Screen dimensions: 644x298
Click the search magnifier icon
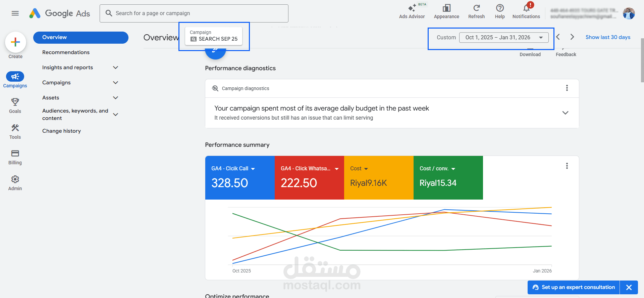(x=109, y=13)
